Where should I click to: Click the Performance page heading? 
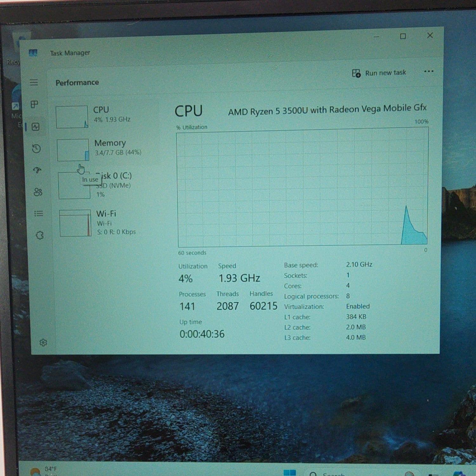coord(77,83)
